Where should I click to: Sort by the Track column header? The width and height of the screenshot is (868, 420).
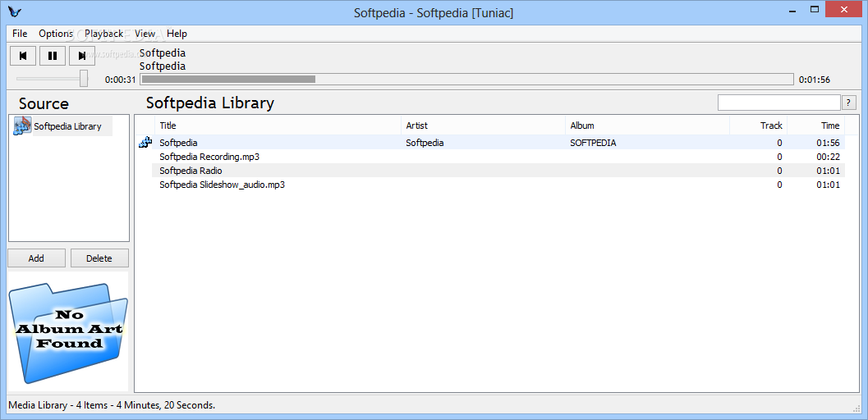coord(759,126)
